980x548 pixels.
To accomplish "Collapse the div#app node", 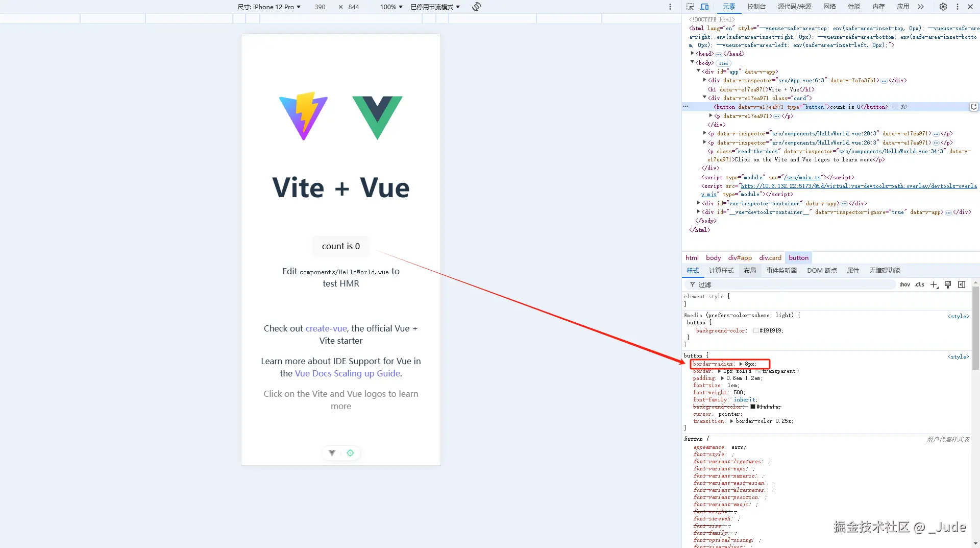I will pos(699,71).
